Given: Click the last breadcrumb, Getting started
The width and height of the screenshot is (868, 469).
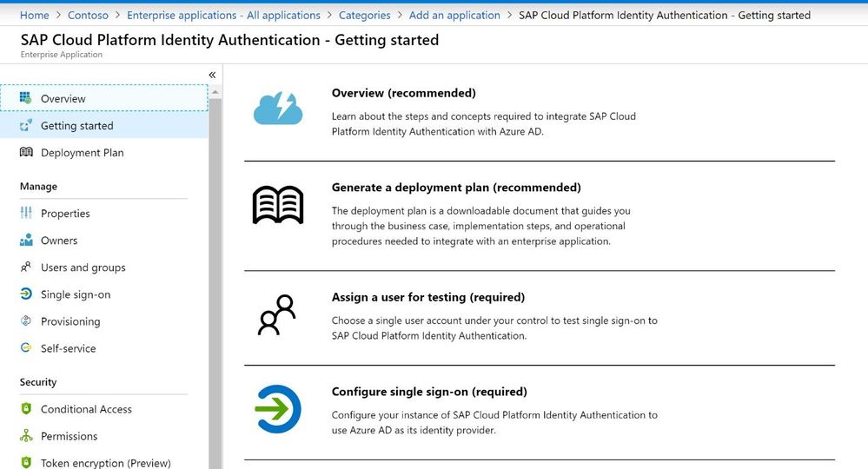Looking at the screenshot, I should [665, 16].
